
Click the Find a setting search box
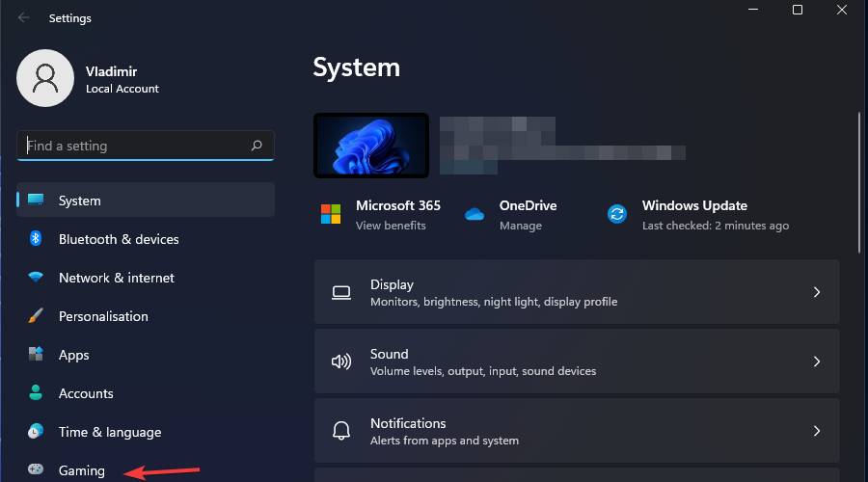[x=146, y=146]
